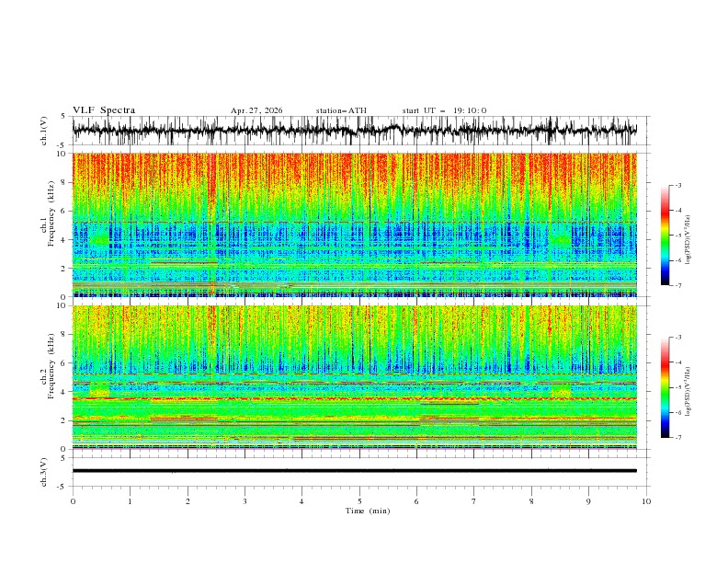Click the VLF Spectra title text
728x563 pixels.
pyautogui.click(x=104, y=110)
